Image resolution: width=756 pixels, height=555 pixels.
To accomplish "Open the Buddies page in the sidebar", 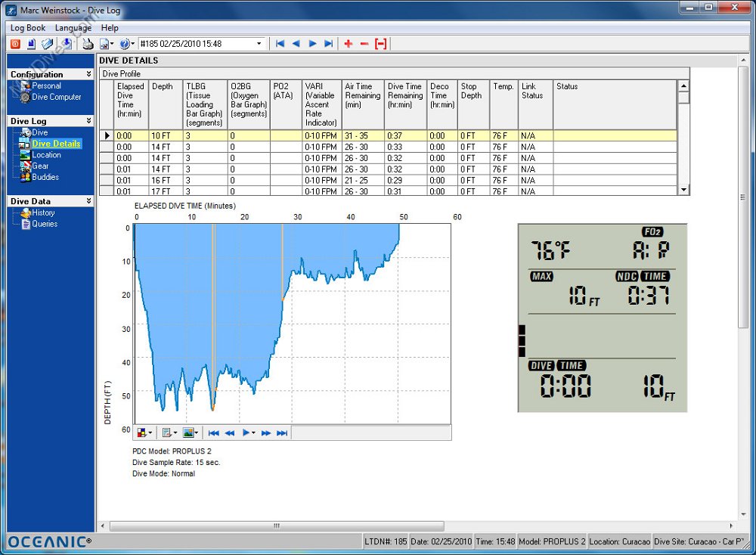I will pyautogui.click(x=45, y=177).
